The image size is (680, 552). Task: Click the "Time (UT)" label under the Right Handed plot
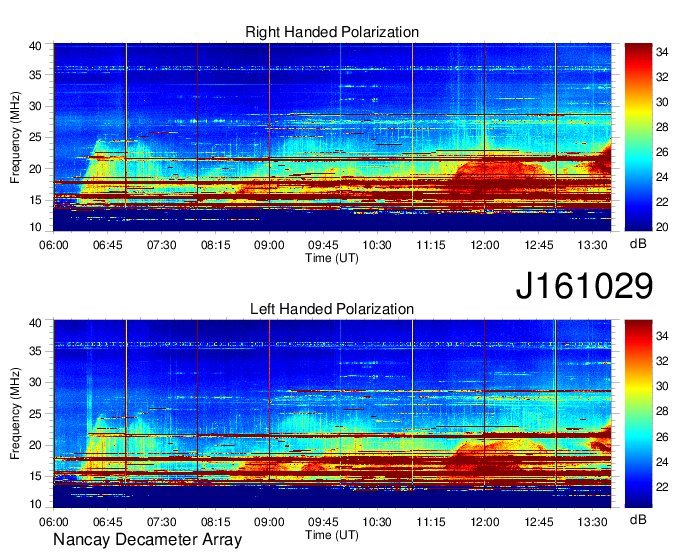point(332,258)
